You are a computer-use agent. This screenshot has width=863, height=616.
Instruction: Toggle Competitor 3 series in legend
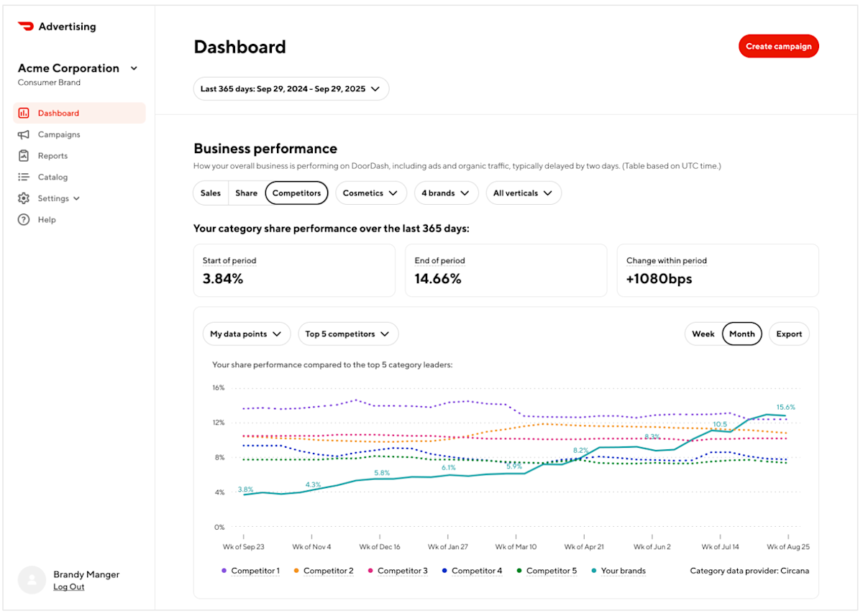tap(403, 570)
